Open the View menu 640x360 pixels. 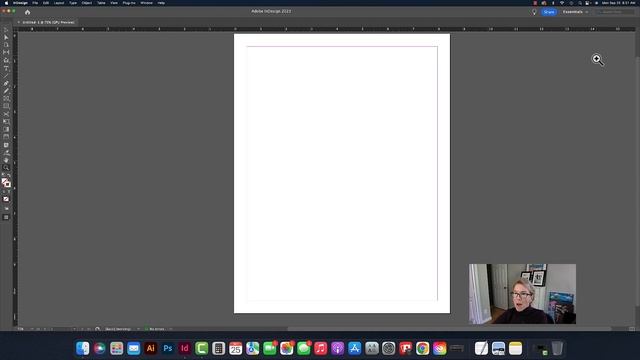(x=114, y=3)
